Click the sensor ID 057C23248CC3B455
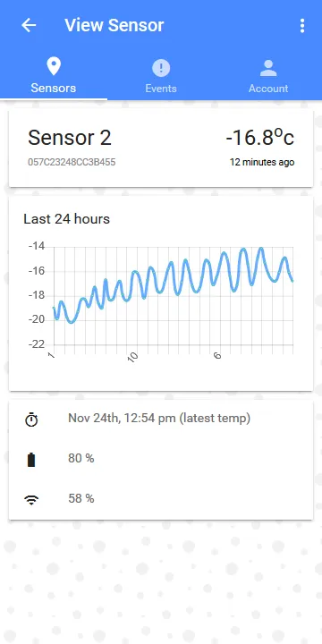 72,162
